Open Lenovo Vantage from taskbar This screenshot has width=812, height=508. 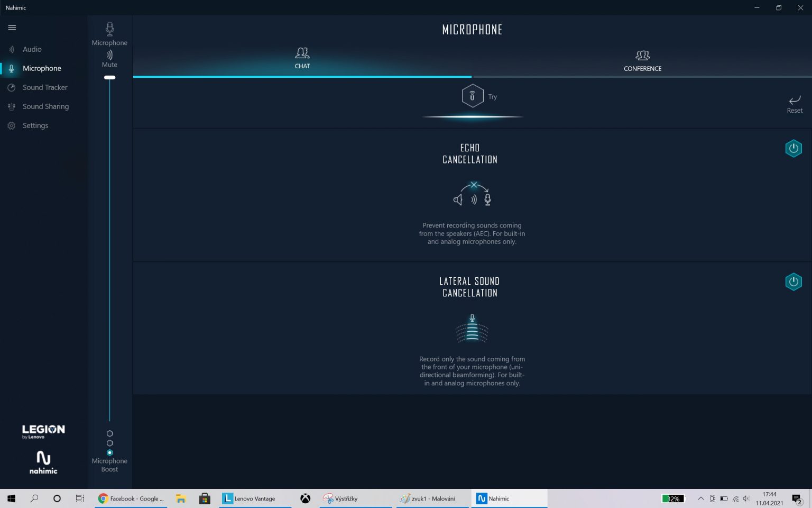pos(249,498)
